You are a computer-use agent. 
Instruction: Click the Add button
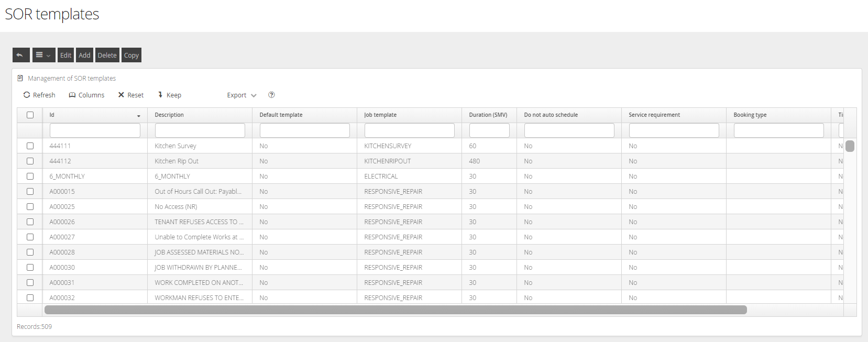84,55
